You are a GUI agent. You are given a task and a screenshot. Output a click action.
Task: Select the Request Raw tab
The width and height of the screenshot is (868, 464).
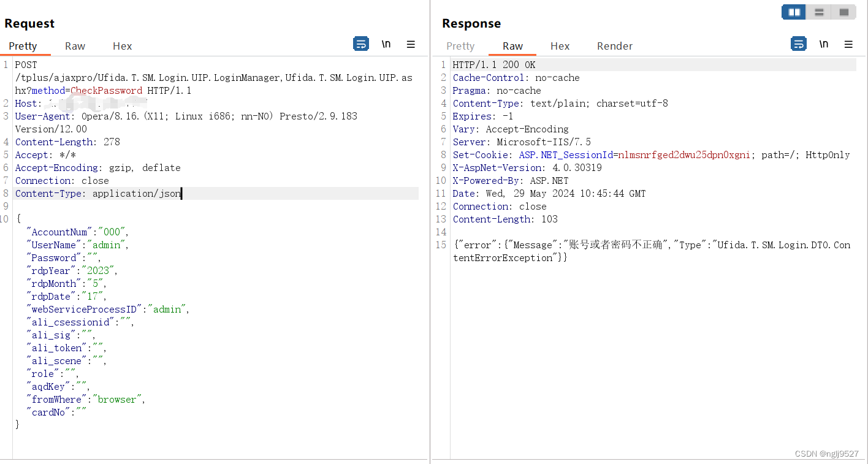pos(75,46)
